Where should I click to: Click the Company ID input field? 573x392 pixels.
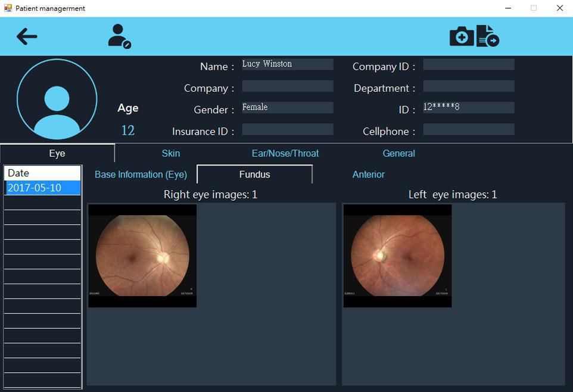(468, 64)
